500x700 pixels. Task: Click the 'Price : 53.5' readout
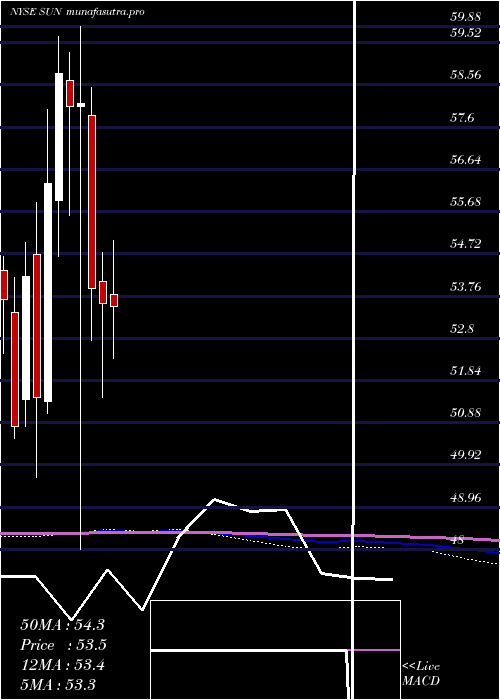[x=63, y=645]
